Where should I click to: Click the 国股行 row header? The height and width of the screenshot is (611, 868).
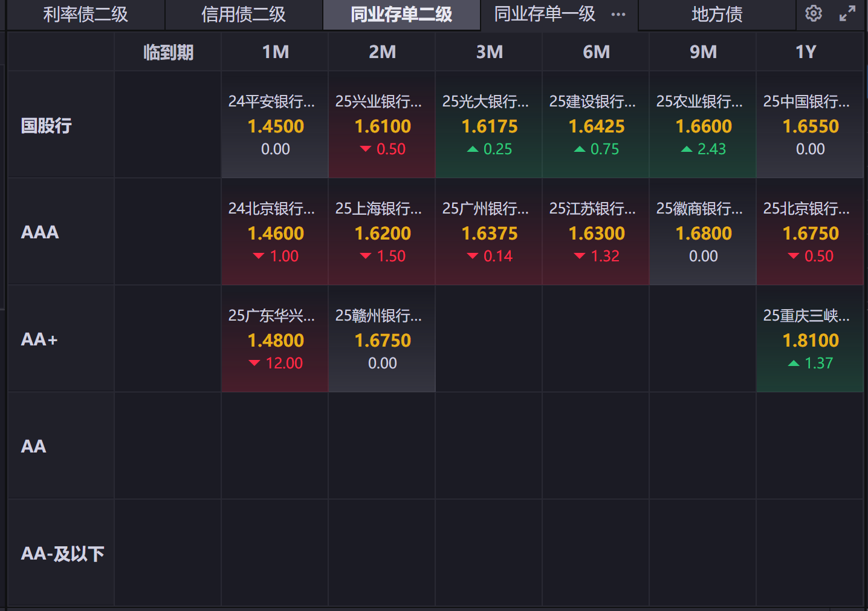[x=47, y=126]
